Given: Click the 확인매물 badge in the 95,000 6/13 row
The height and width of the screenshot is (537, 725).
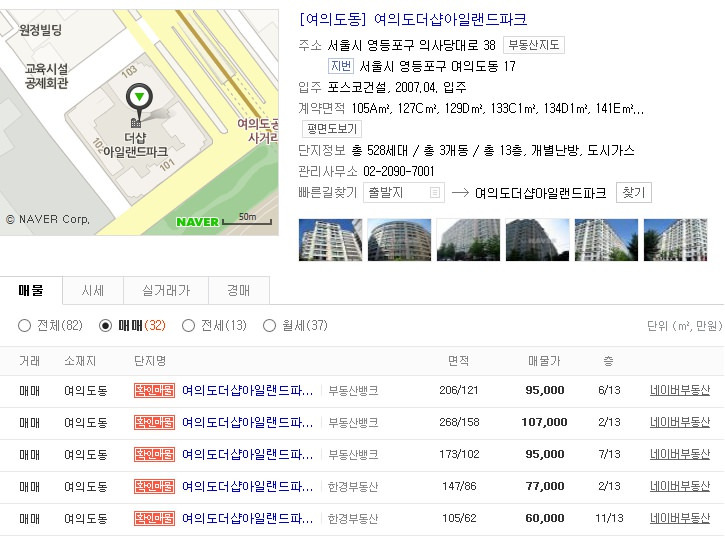Looking at the screenshot, I should (x=154, y=390).
